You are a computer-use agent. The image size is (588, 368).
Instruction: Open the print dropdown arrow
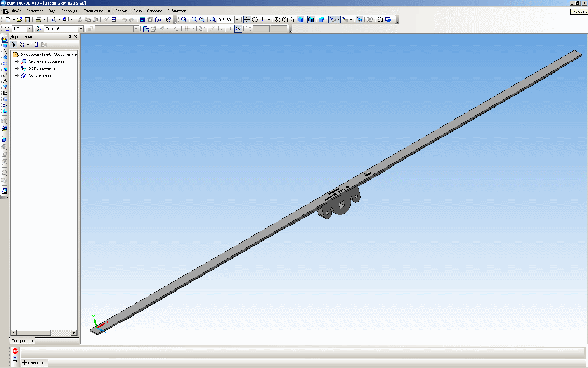point(44,20)
